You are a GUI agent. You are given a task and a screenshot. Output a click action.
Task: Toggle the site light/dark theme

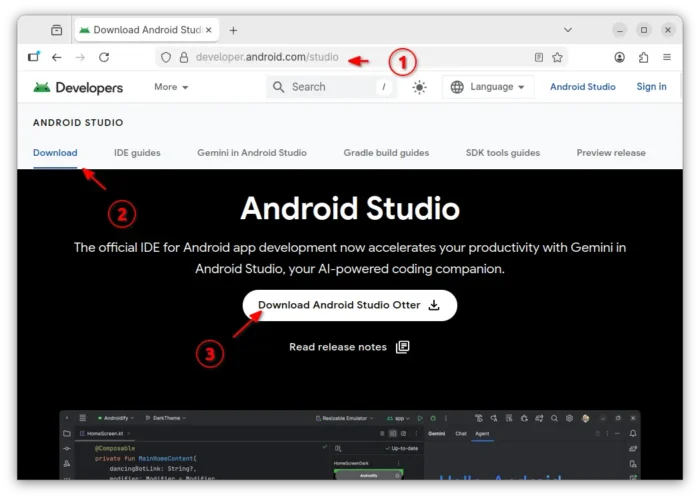click(x=419, y=87)
